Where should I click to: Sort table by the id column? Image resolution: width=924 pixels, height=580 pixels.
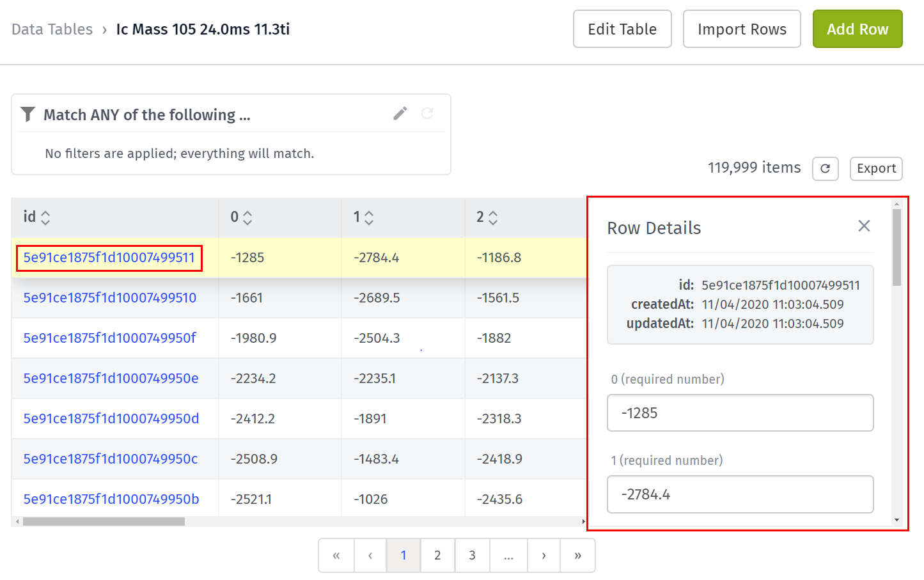(x=45, y=218)
